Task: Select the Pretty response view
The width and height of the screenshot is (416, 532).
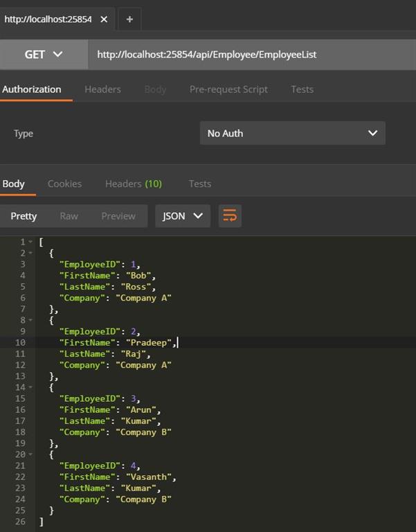Action: tap(24, 216)
